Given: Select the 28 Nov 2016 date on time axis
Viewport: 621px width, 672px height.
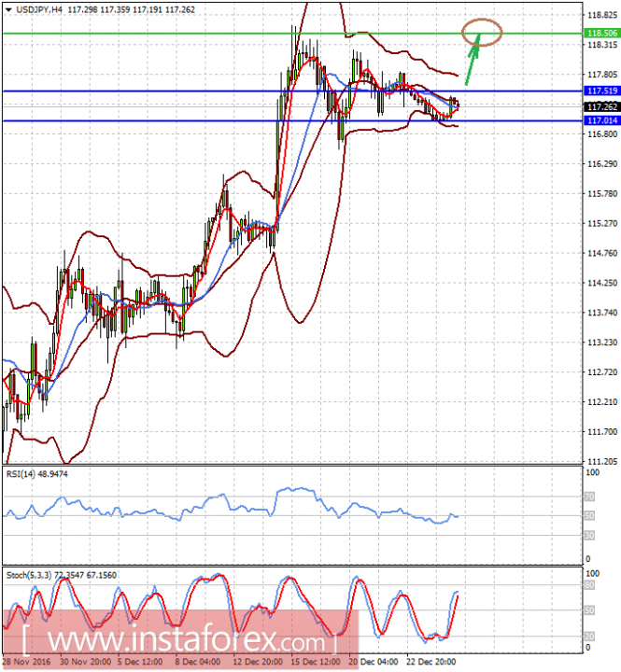Looking at the screenshot, I should 26,662.
